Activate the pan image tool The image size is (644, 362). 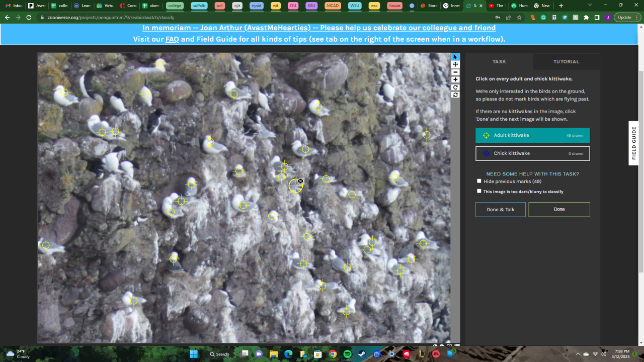(455, 64)
